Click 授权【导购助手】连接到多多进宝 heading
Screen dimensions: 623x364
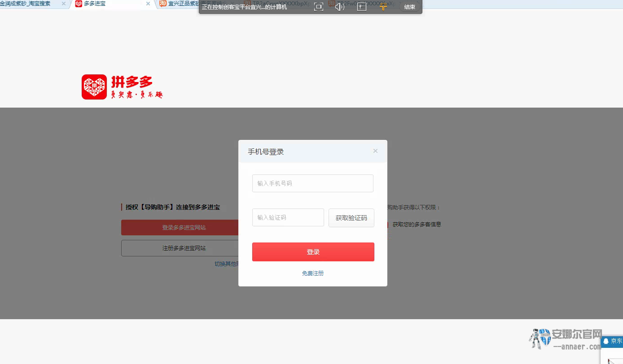tap(173, 207)
